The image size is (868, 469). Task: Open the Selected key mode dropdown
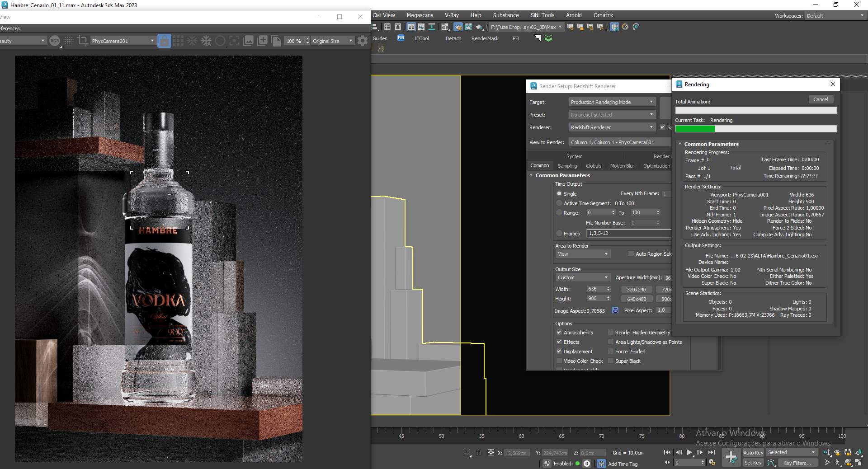click(791, 452)
